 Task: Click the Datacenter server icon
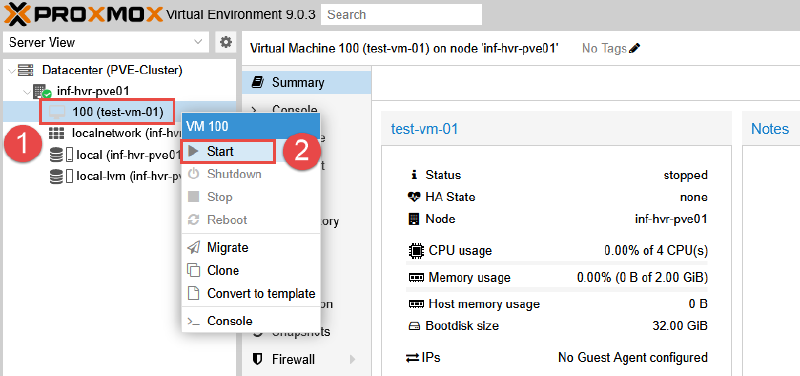tap(26, 70)
